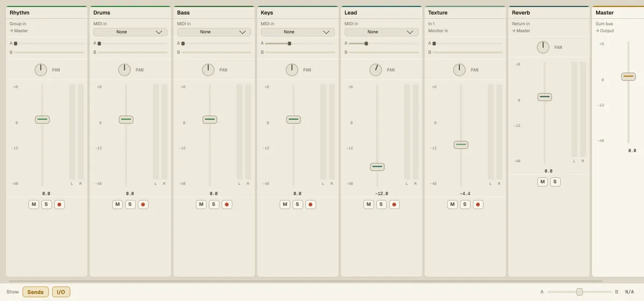Select the Drums channel header

pos(130,12)
